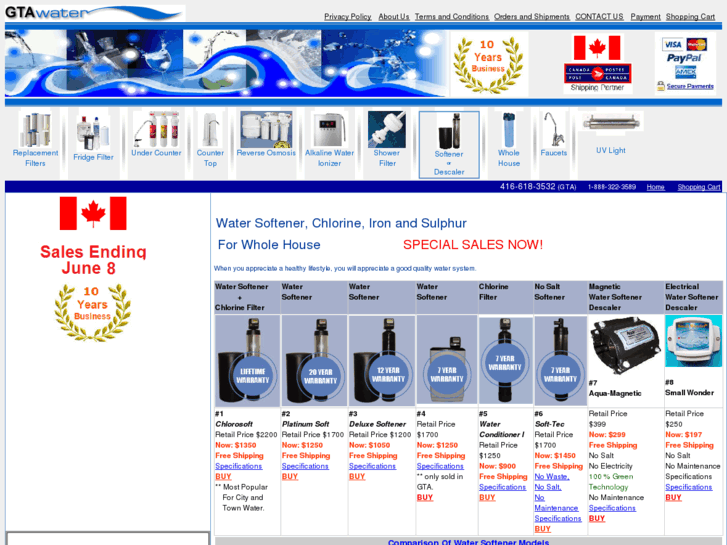The height and width of the screenshot is (545, 727).
Task: Buy the Platinum Soft softener
Action: (x=290, y=476)
